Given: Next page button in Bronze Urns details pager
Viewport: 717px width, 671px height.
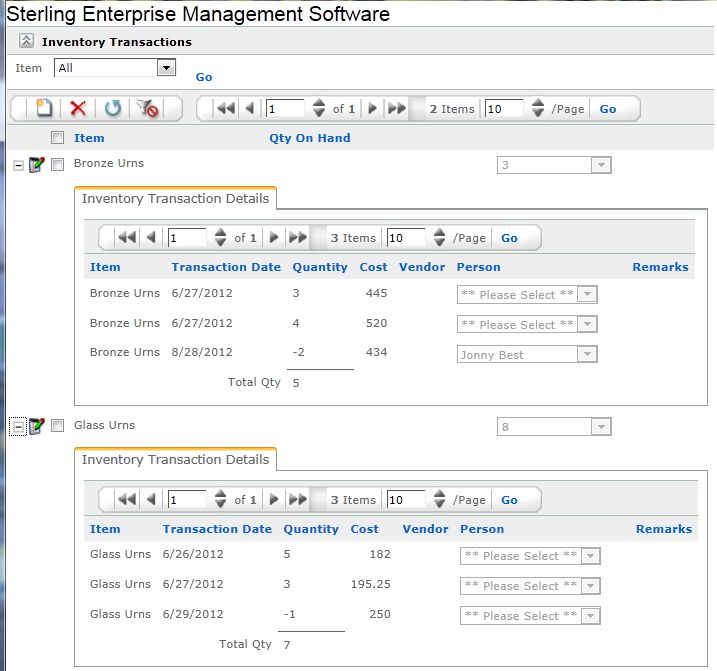Looking at the screenshot, I should (274, 237).
